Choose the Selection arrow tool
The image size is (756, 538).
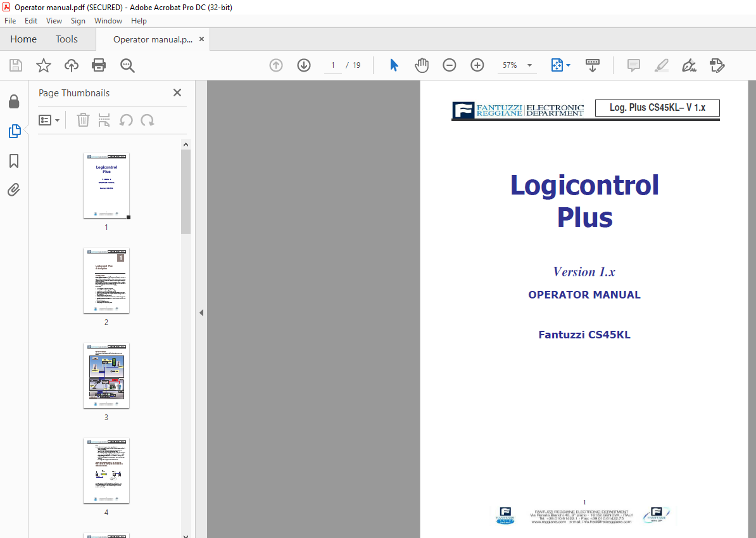(394, 65)
